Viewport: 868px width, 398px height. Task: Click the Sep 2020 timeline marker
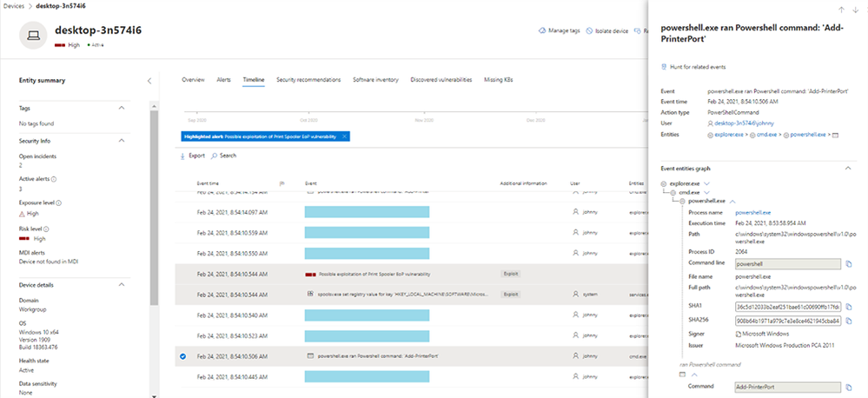click(197, 120)
